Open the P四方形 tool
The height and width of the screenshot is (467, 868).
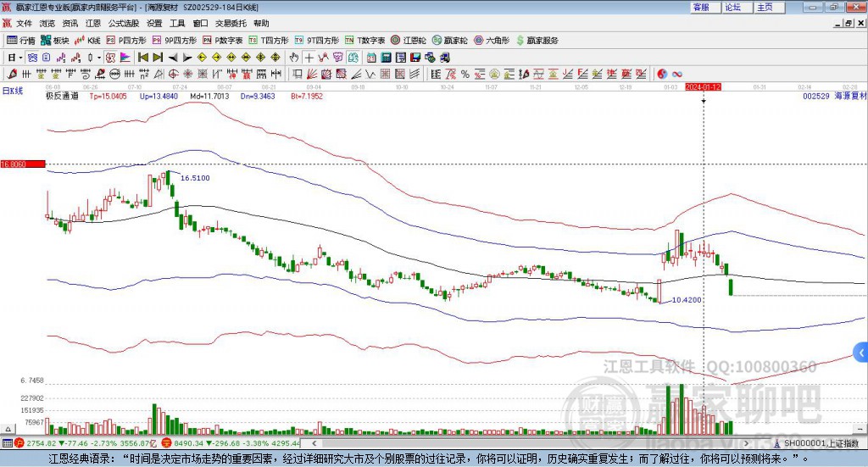pyautogui.click(x=126, y=41)
